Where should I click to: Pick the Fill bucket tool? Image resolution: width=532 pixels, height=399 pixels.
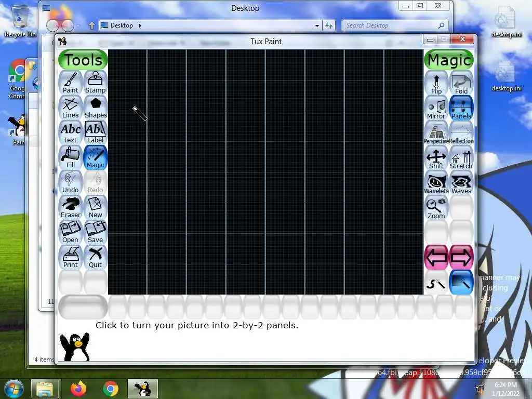[x=71, y=158]
